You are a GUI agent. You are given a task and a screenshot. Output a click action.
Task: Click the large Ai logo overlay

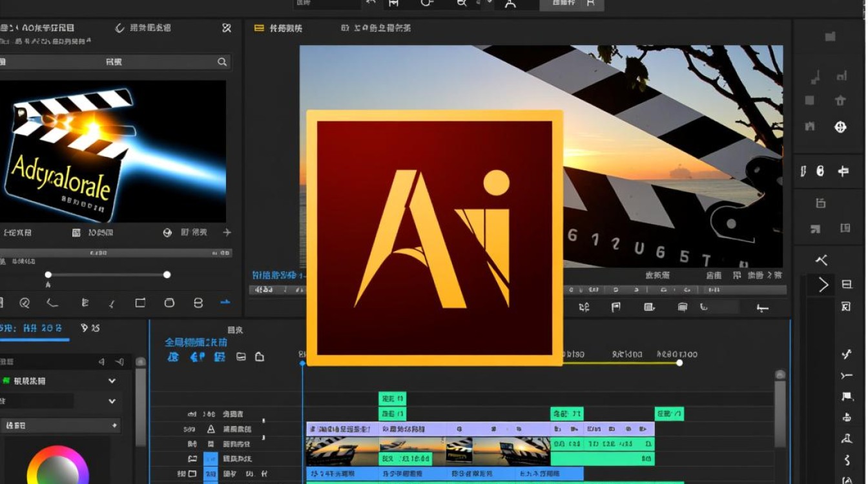point(434,237)
